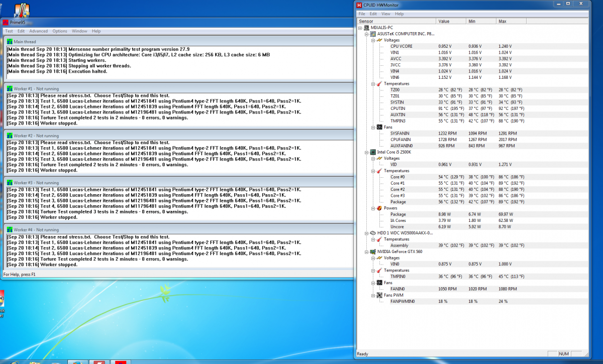Viewport: 603px width, 364px height.
Task: Click the Intel Powers flame icon
Action: [379, 208]
